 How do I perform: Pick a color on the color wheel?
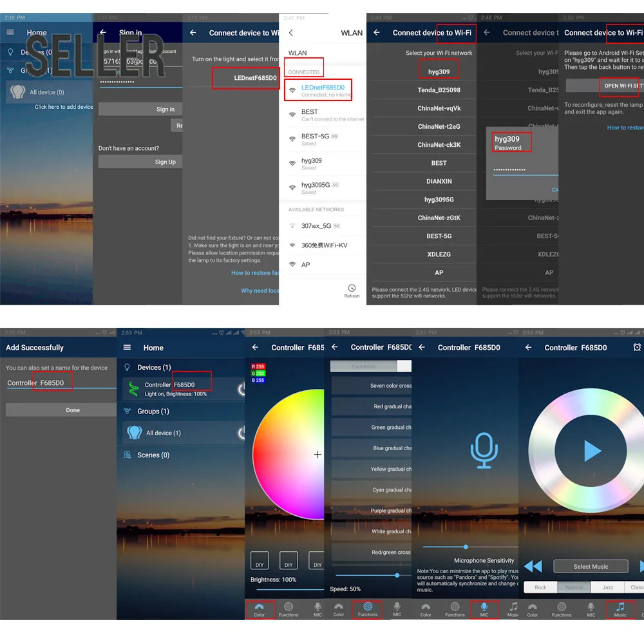(289, 454)
